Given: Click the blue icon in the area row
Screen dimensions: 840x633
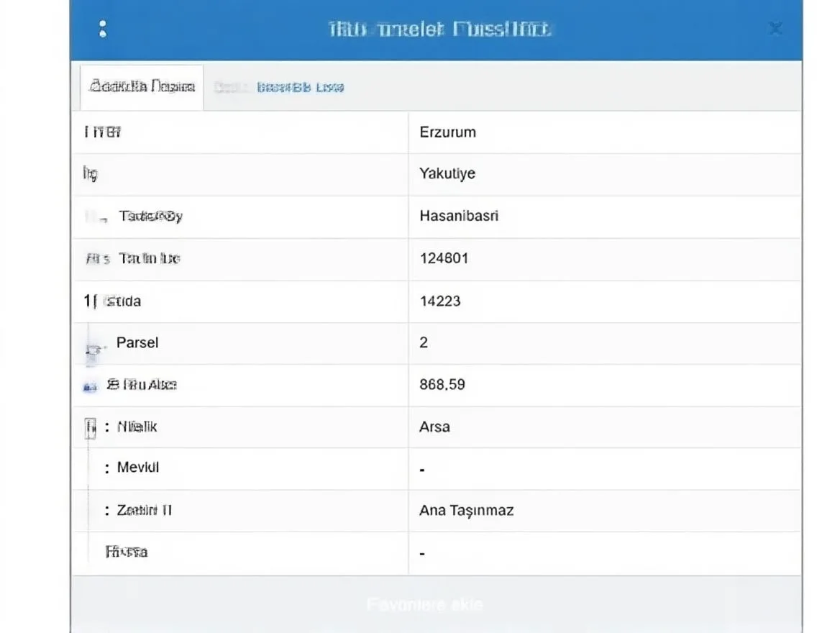Looking at the screenshot, I should click(x=90, y=386).
